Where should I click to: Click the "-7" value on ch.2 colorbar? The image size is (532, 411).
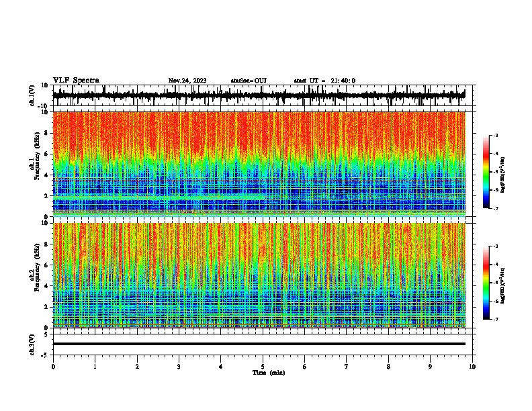tap(496, 320)
